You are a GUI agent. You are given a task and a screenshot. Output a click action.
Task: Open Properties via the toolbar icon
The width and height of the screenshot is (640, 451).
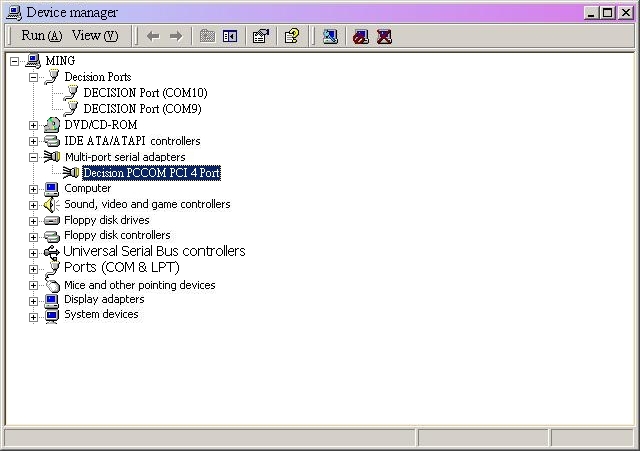click(x=261, y=36)
